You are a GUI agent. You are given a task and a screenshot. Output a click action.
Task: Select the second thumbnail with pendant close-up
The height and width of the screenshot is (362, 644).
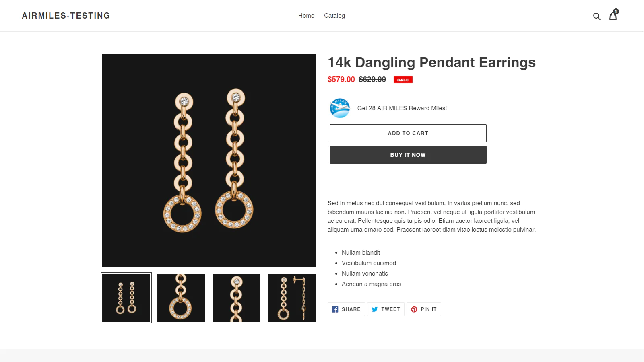[181, 298]
